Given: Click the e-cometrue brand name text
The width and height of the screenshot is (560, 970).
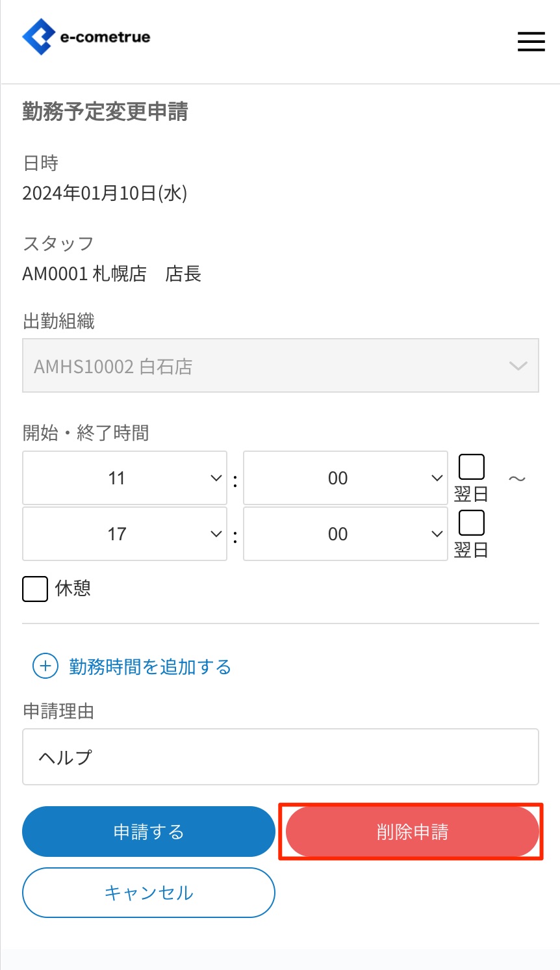Looking at the screenshot, I should (x=105, y=37).
